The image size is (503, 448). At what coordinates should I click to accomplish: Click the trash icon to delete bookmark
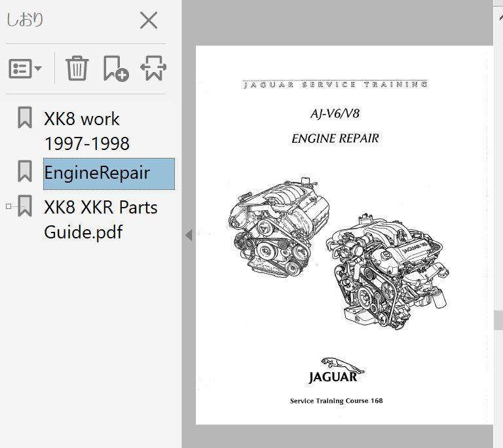(77, 67)
